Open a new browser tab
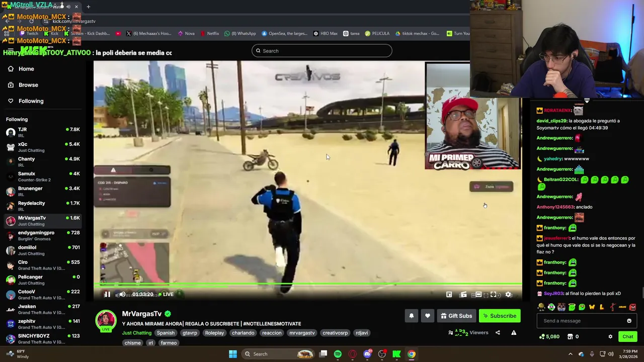The width and height of the screenshot is (644, 362). [x=88, y=7]
